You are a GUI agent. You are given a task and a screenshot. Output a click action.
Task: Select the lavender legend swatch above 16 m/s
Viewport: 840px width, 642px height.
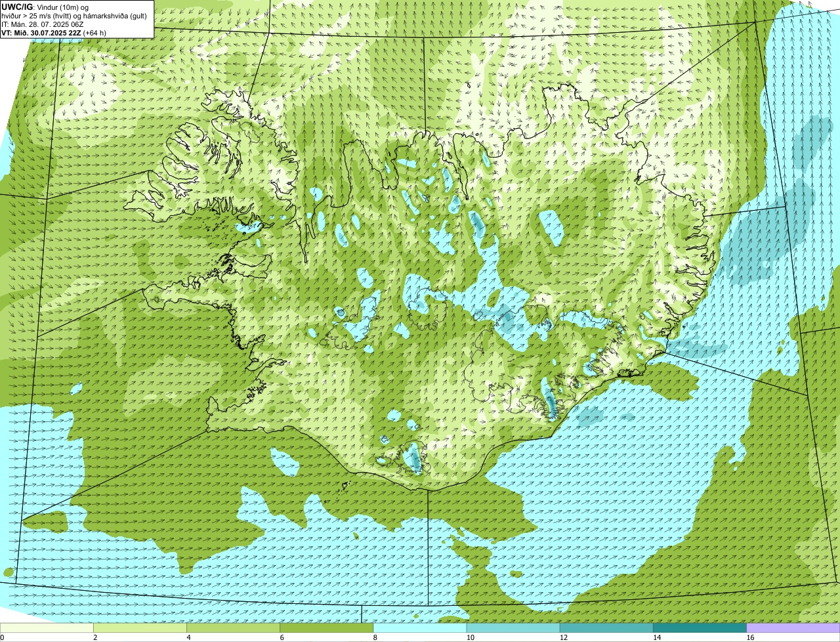(793, 628)
